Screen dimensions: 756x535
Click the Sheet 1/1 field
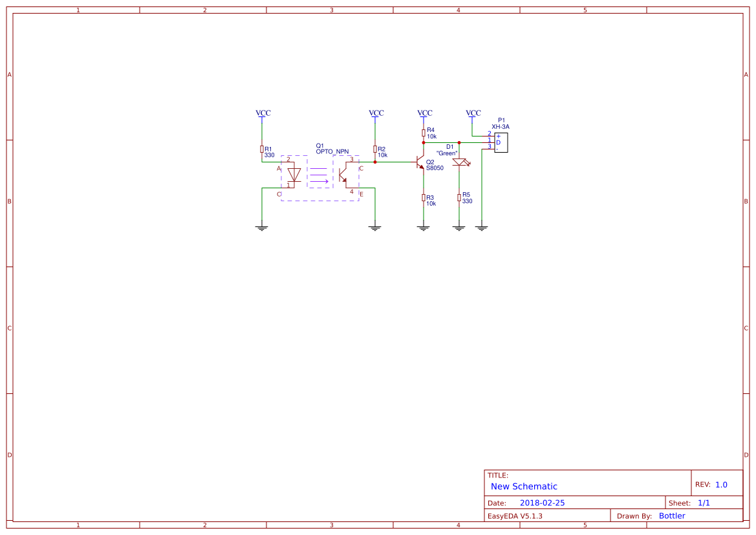click(704, 502)
